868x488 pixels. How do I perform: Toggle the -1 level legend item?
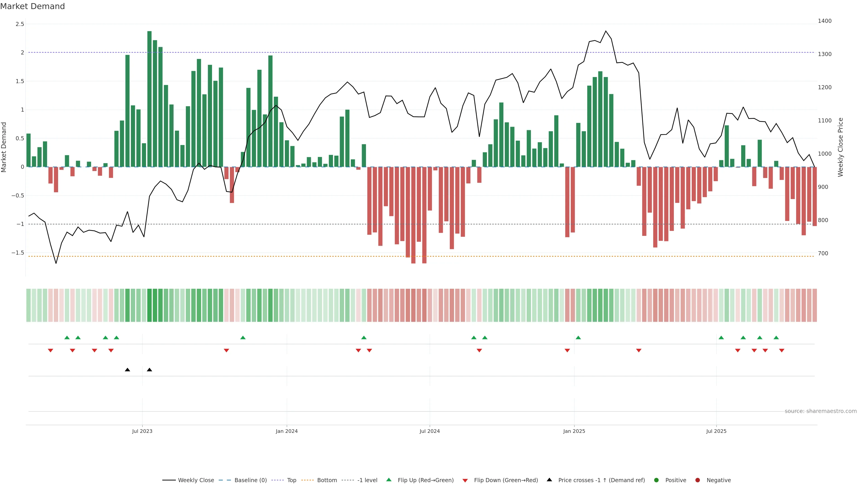(x=367, y=480)
